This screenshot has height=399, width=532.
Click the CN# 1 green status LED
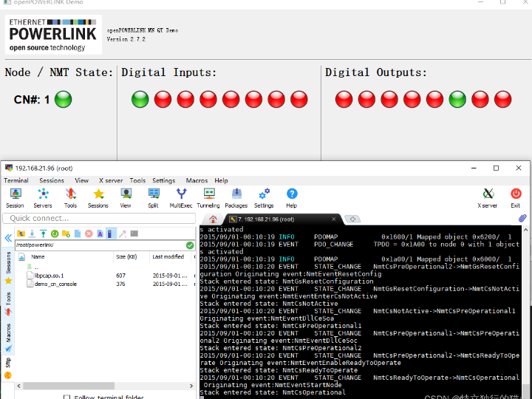(63, 99)
